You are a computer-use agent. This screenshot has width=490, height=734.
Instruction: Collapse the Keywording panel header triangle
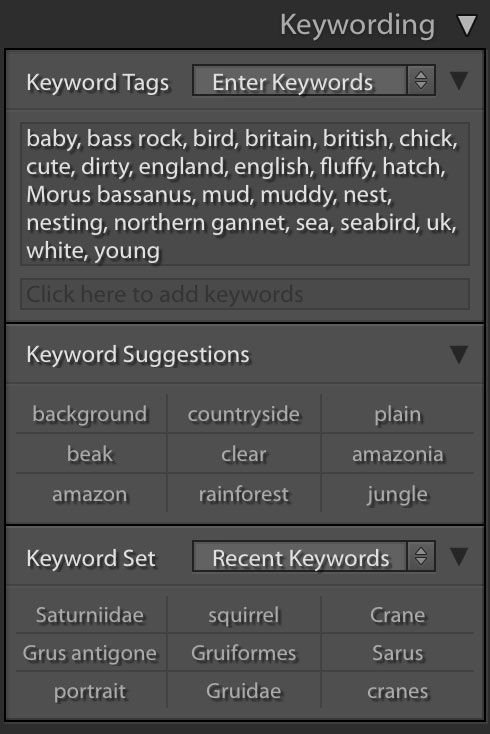click(467, 25)
